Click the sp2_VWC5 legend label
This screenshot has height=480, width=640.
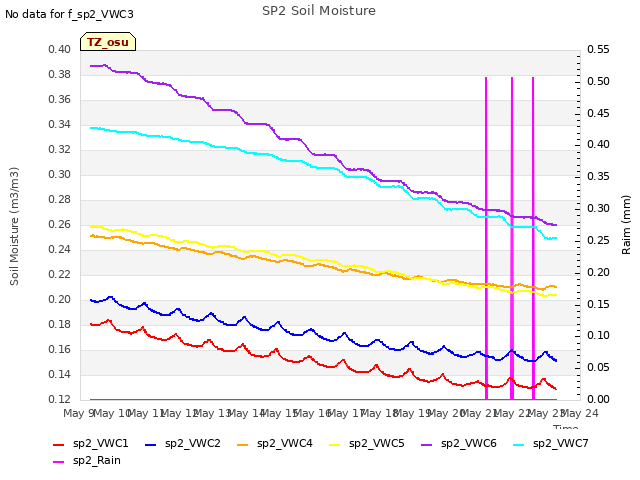click(x=376, y=444)
